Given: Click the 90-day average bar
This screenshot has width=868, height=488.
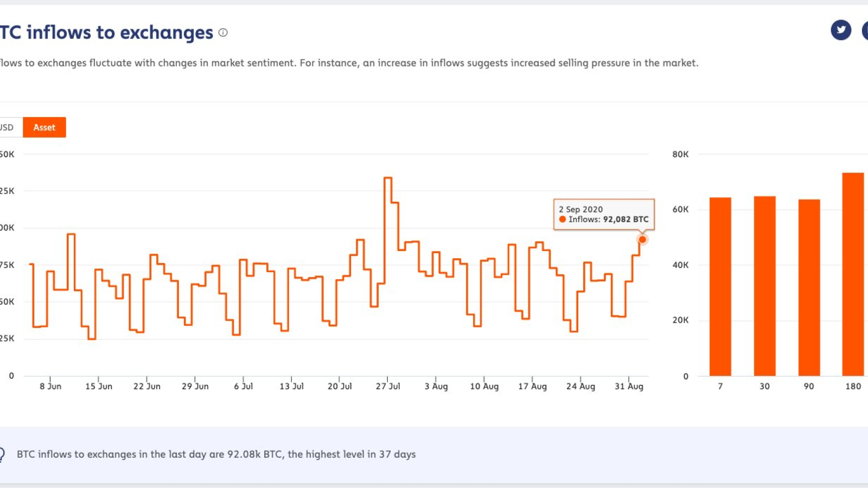Looking at the screenshot, I should point(809,287).
